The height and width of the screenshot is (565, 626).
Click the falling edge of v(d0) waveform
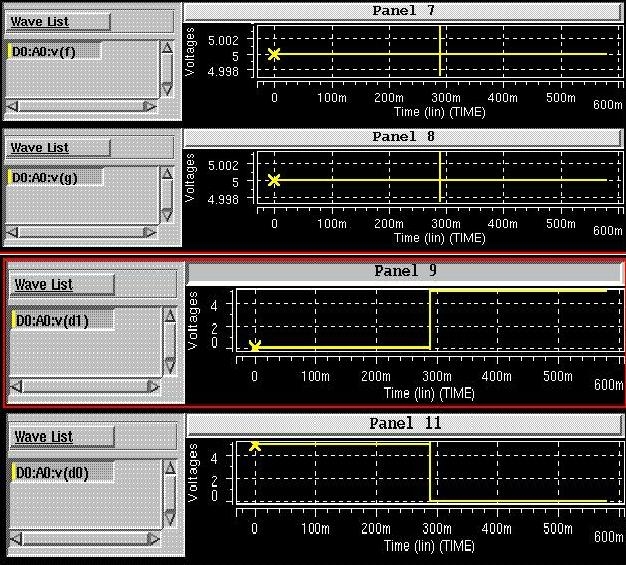coord(430,472)
